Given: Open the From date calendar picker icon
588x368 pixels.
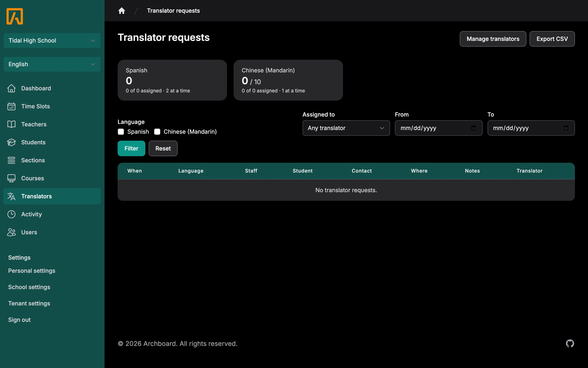Looking at the screenshot, I should (x=473, y=128).
